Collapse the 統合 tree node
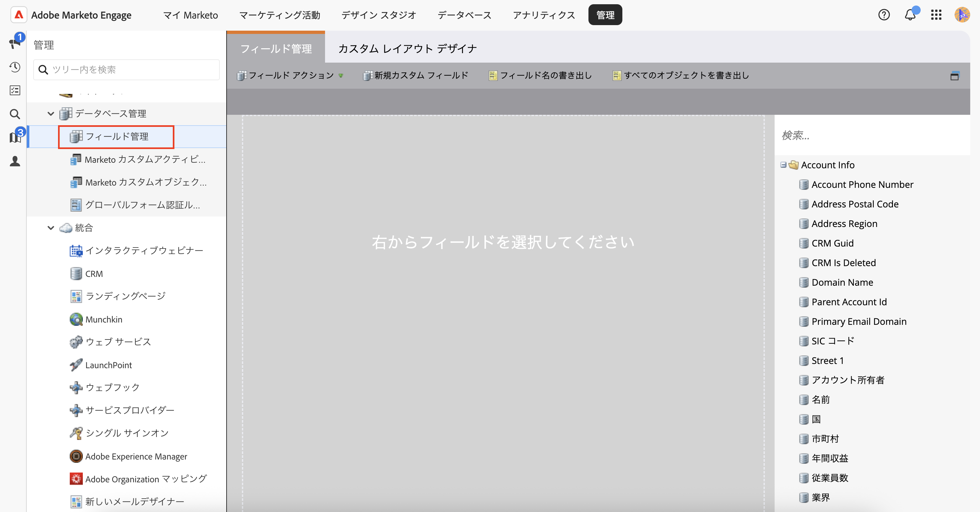980x512 pixels. pos(51,228)
